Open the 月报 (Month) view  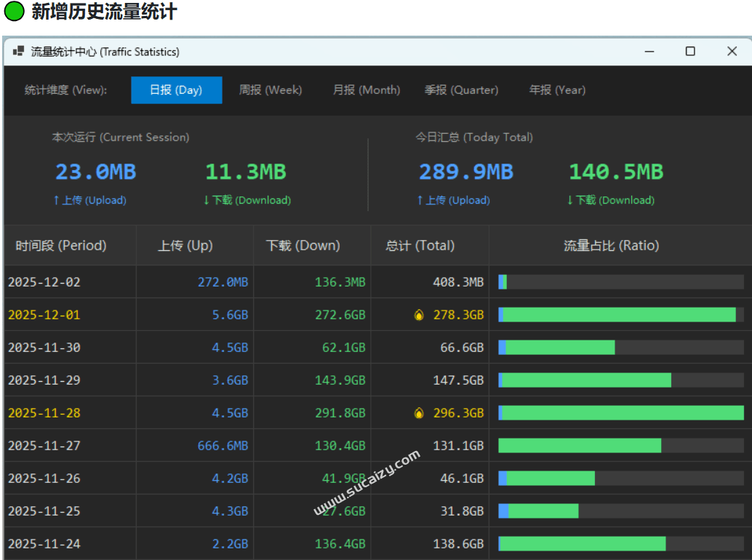(x=367, y=90)
